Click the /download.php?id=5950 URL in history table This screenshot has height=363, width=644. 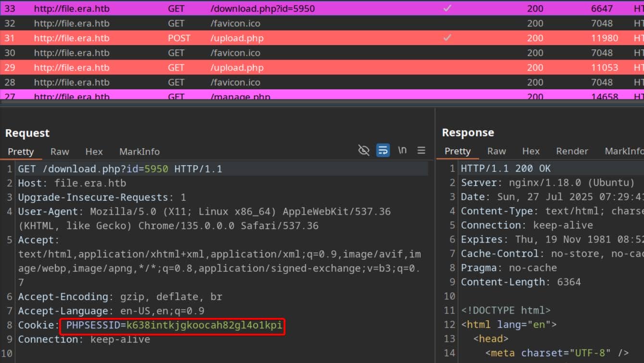tap(262, 9)
